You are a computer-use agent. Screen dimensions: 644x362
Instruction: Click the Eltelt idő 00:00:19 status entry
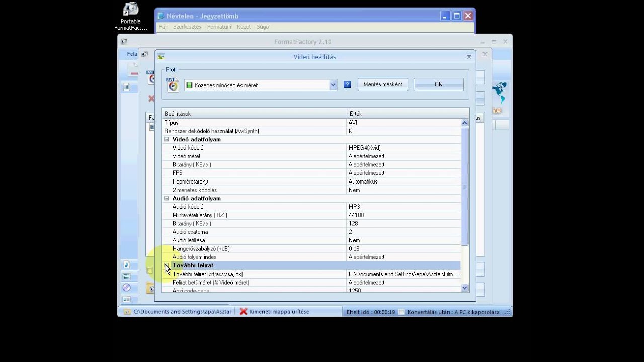point(371,312)
